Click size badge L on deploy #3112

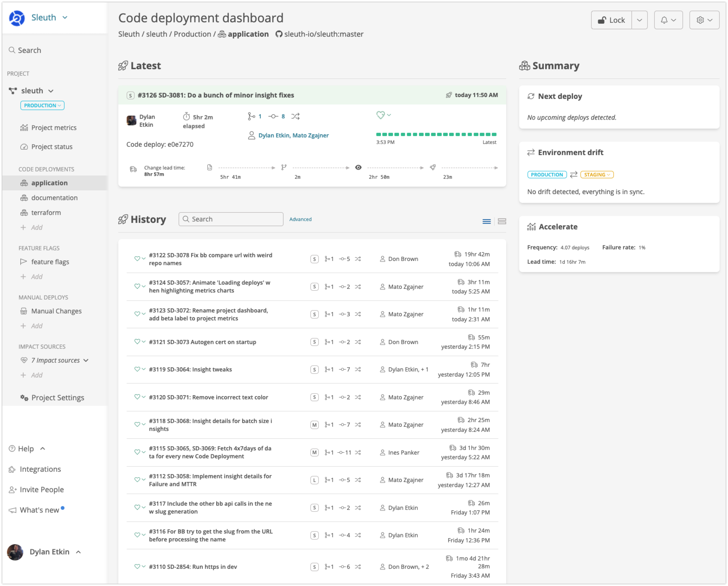pyautogui.click(x=314, y=480)
